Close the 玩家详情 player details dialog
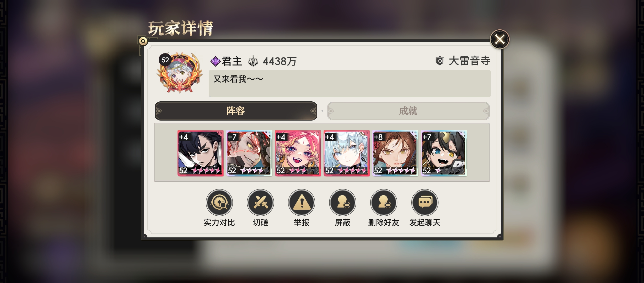 click(x=499, y=40)
